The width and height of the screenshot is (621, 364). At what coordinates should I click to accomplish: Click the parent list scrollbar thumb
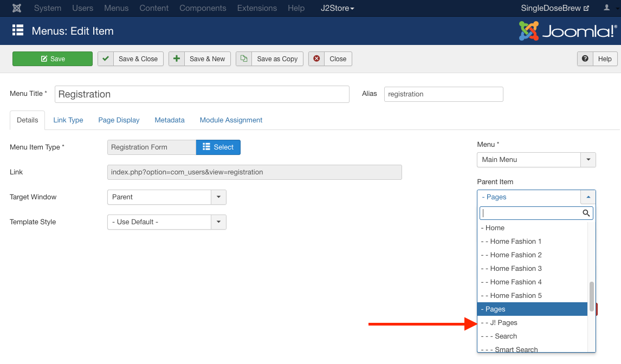point(592,296)
